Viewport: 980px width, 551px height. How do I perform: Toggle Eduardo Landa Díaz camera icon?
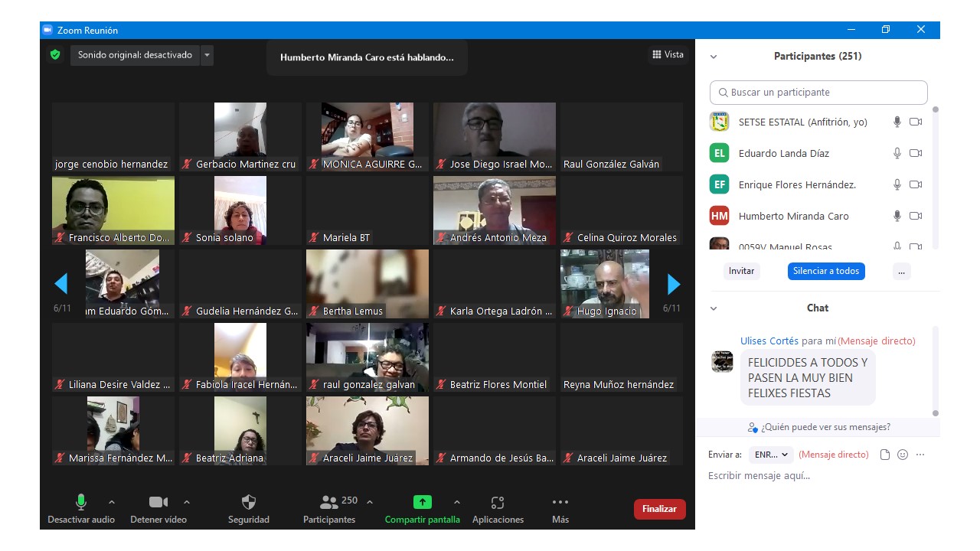[916, 153]
